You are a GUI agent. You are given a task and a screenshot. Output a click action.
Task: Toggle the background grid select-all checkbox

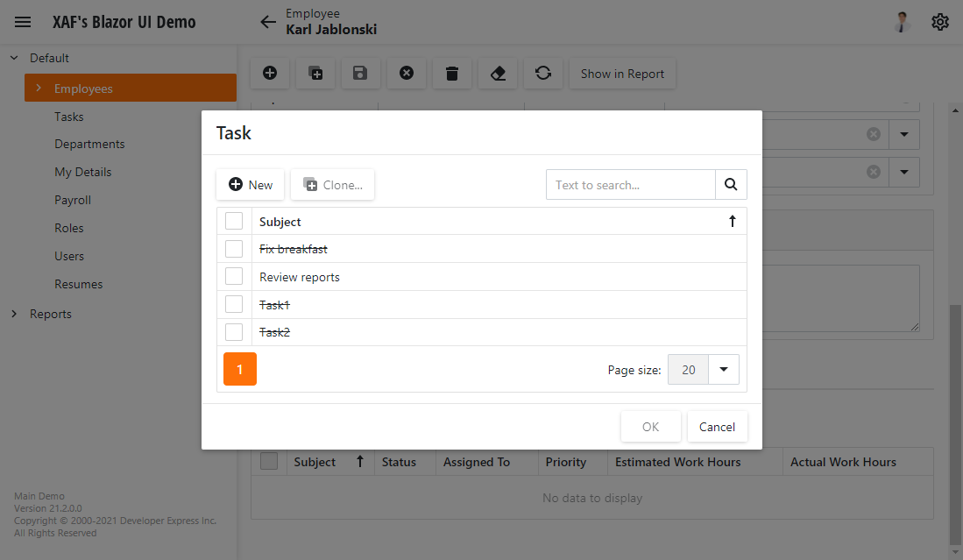click(269, 461)
